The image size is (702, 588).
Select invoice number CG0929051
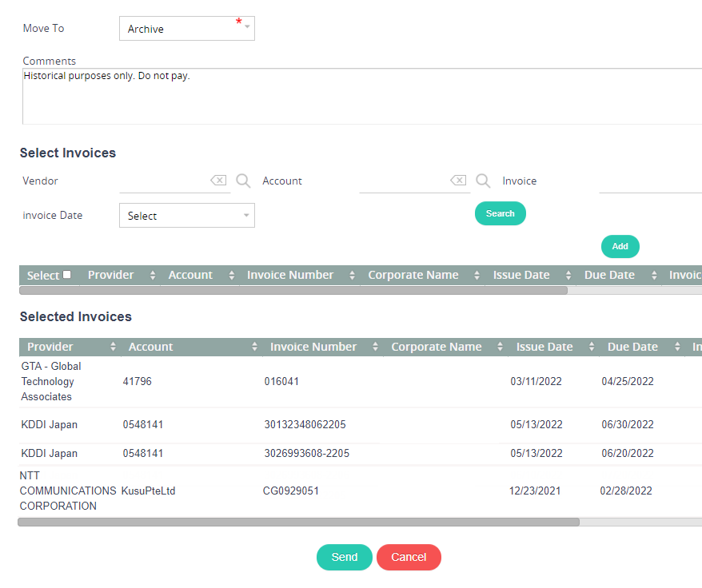click(290, 491)
